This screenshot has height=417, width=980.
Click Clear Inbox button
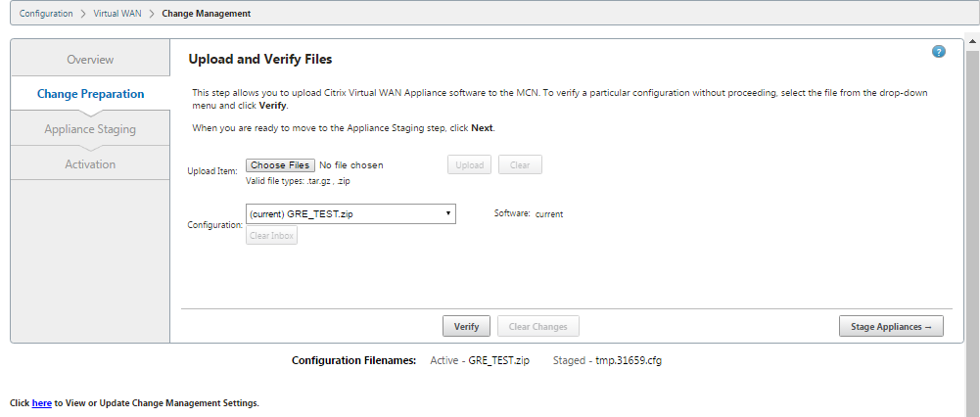pos(272,236)
